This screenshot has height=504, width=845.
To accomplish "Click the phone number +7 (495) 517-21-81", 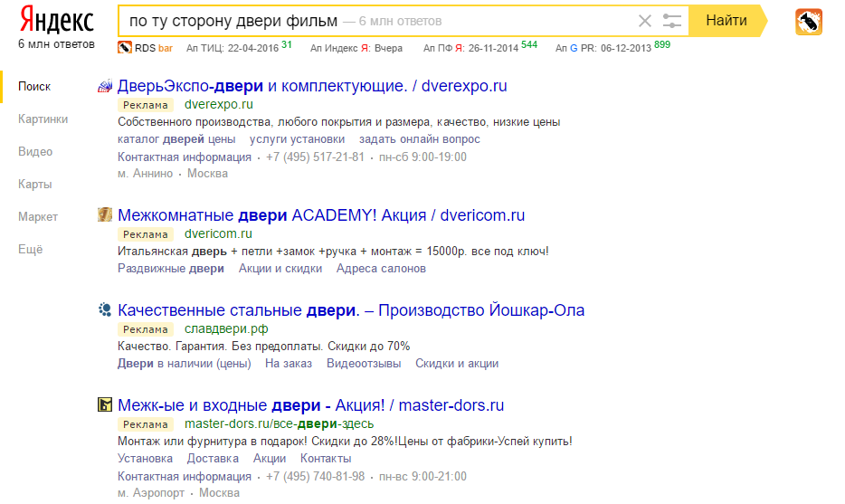I will [x=315, y=157].
